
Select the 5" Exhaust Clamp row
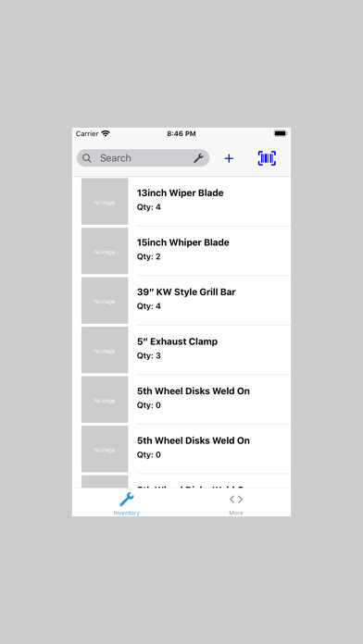pos(181,350)
